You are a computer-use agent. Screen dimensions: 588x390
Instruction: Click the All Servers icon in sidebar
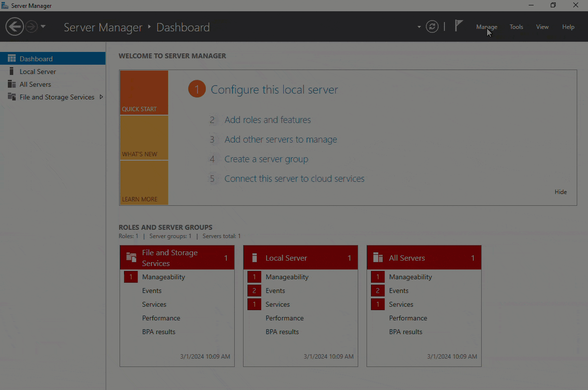click(12, 84)
